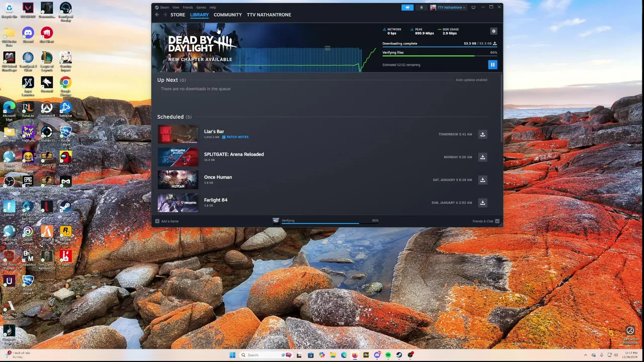The image size is (644, 362).
Task: Select the Riot Client desktop icon
Action: click(47, 35)
